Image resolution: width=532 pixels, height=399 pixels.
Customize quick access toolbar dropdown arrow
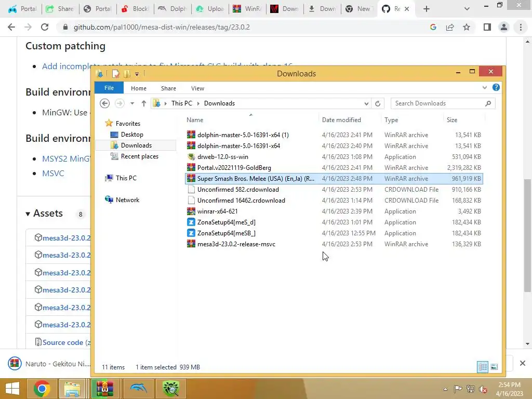137,74
